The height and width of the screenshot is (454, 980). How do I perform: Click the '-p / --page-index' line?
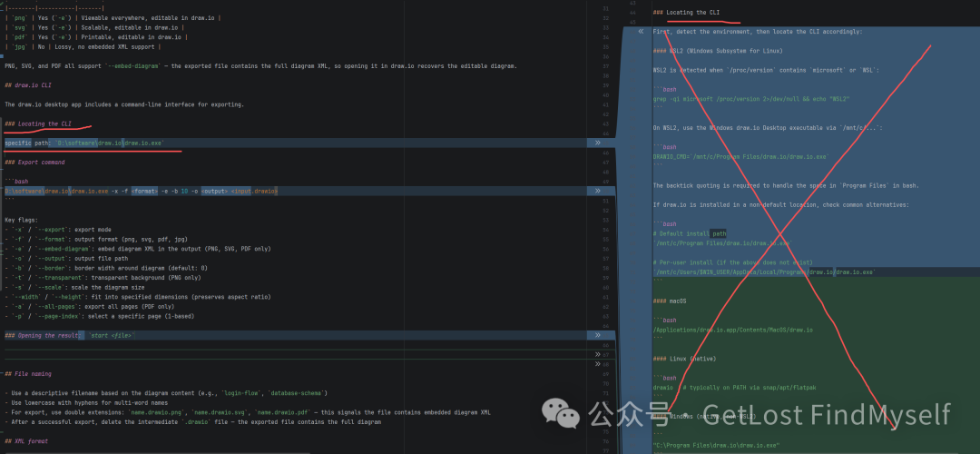tap(100, 316)
